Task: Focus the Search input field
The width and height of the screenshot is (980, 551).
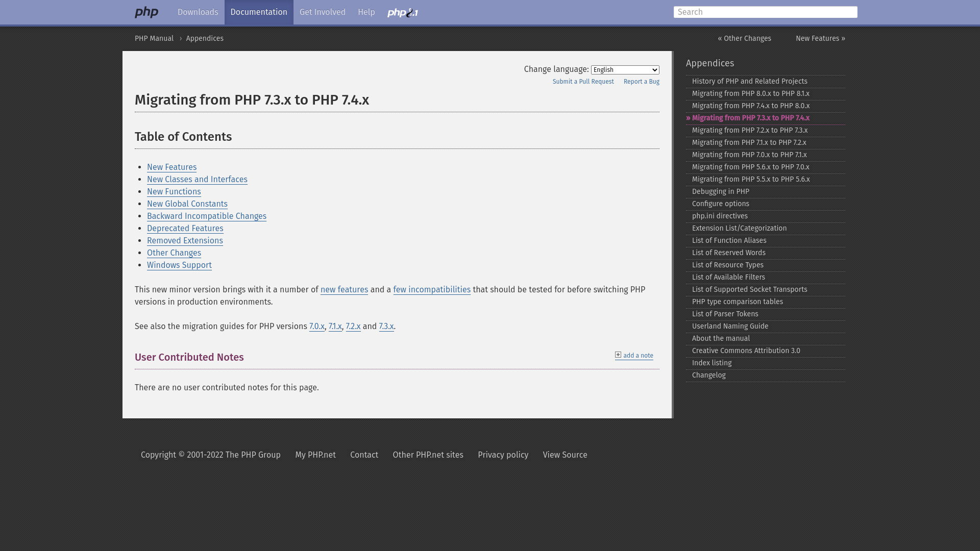Action: 765,12
